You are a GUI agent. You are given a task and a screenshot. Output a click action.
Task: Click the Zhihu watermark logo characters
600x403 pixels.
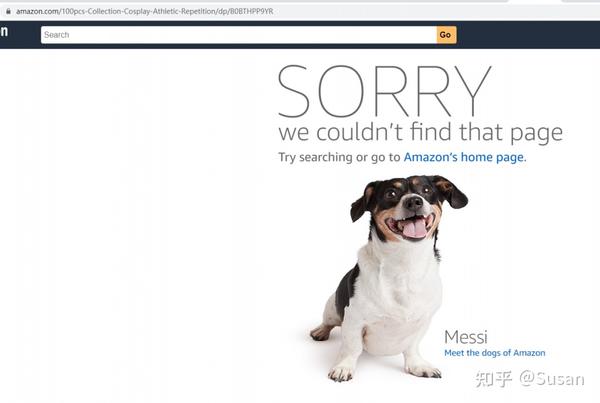pos(494,379)
